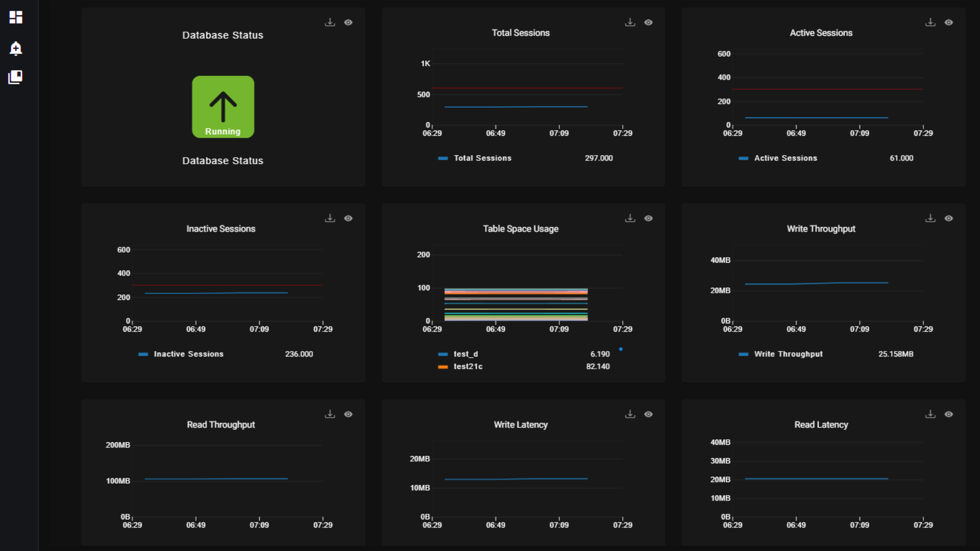Download the Database Status panel
The image size is (980, 551).
coord(330,22)
